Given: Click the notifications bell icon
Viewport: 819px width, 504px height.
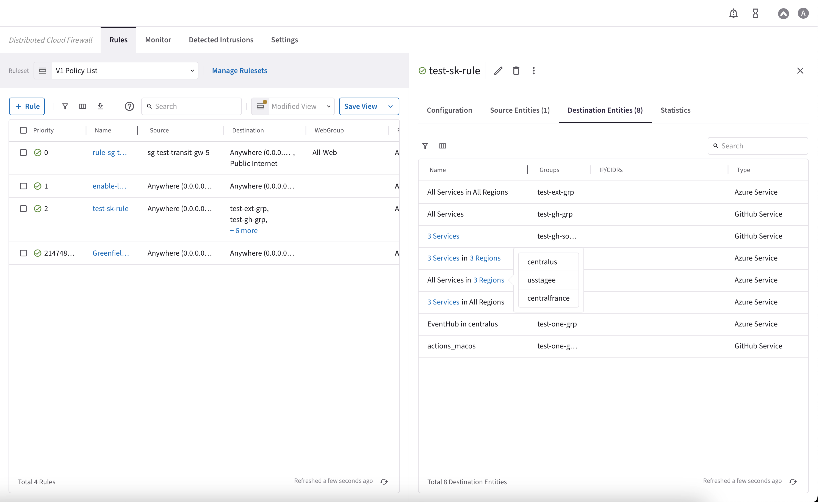Looking at the screenshot, I should click(733, 13).
